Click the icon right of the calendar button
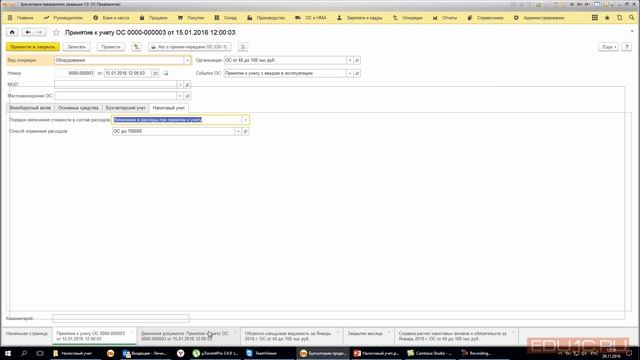This screenshot has height=360, width=640. 165,73
